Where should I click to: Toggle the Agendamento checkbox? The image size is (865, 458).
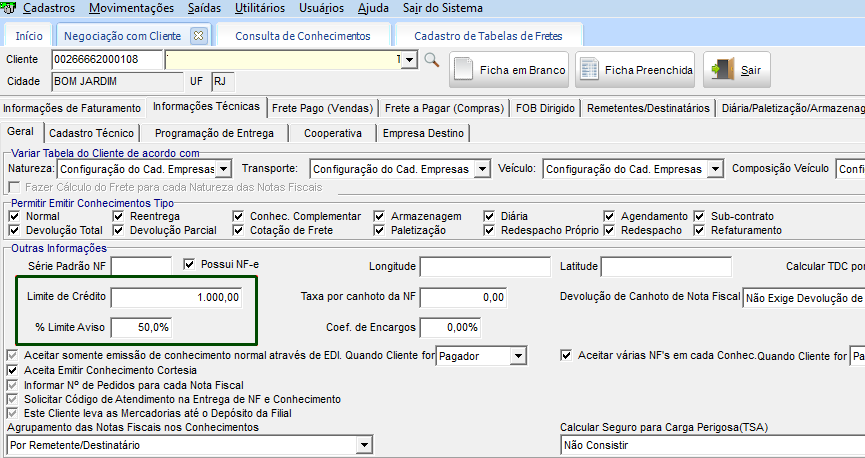tap(609, 216)
